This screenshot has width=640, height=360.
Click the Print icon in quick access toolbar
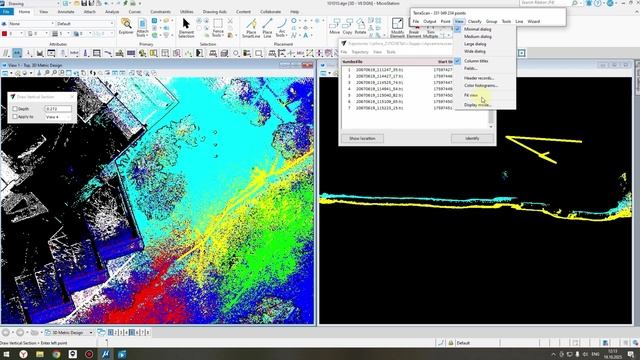point(133,3)
